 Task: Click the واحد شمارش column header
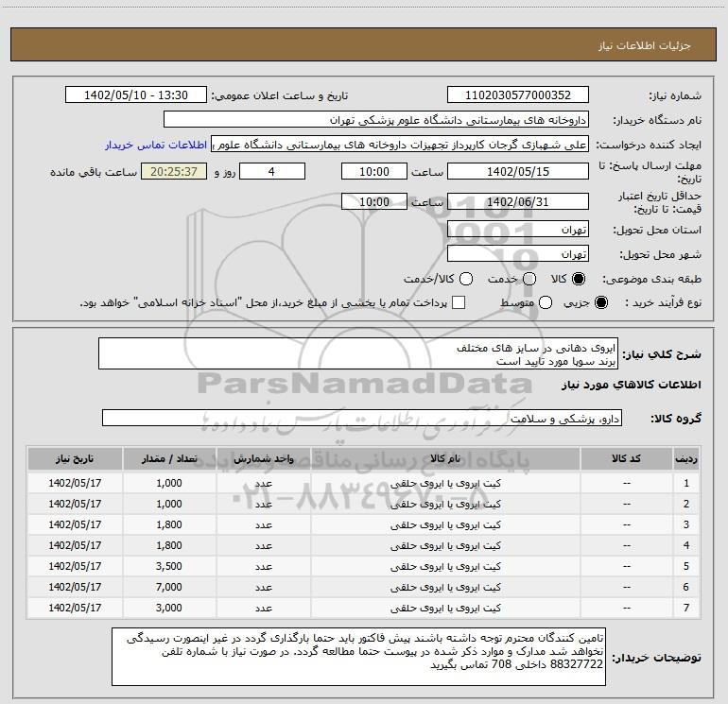tap(263, 459)
